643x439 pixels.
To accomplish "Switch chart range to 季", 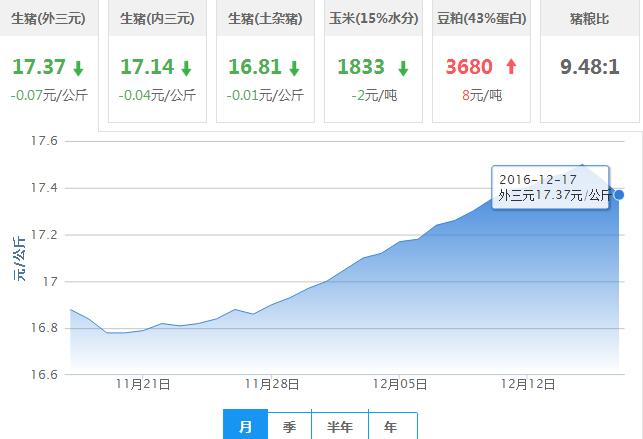I will click(290, 425).
